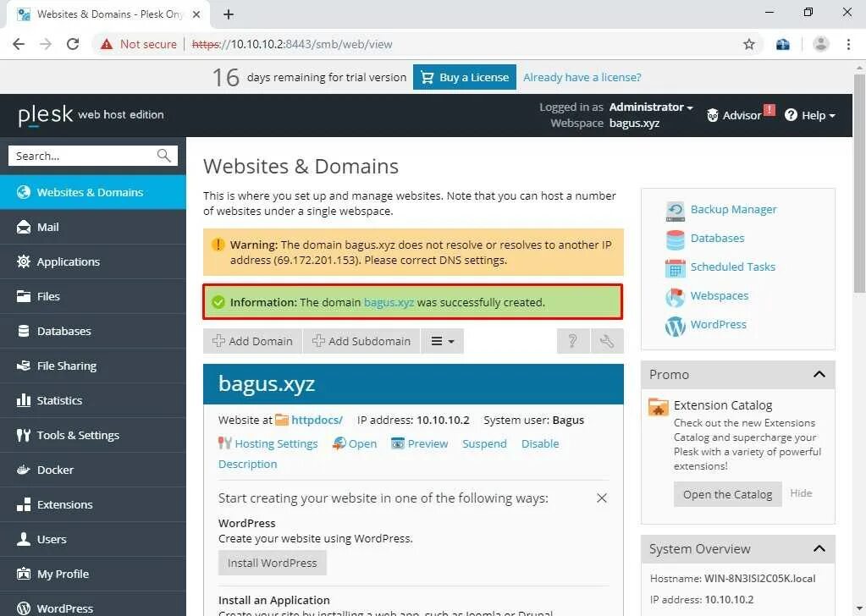The width and height of the screenshot is (866, 616).
Task: Click the WordPress icon in left sidebar
Action: (23, 608)
